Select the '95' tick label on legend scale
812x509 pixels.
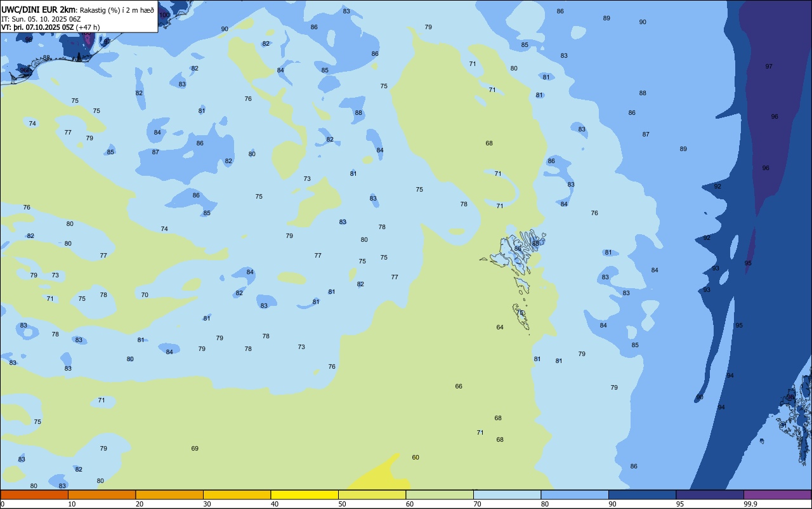[x=681, y=504]
